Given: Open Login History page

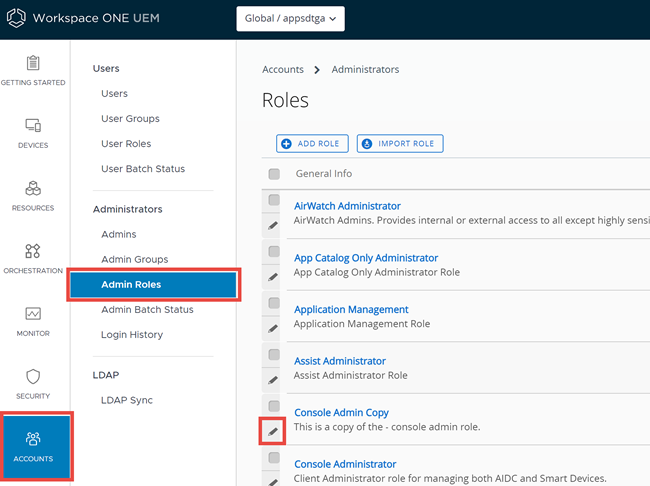Looking at the screenshot, I should point(132,335).
